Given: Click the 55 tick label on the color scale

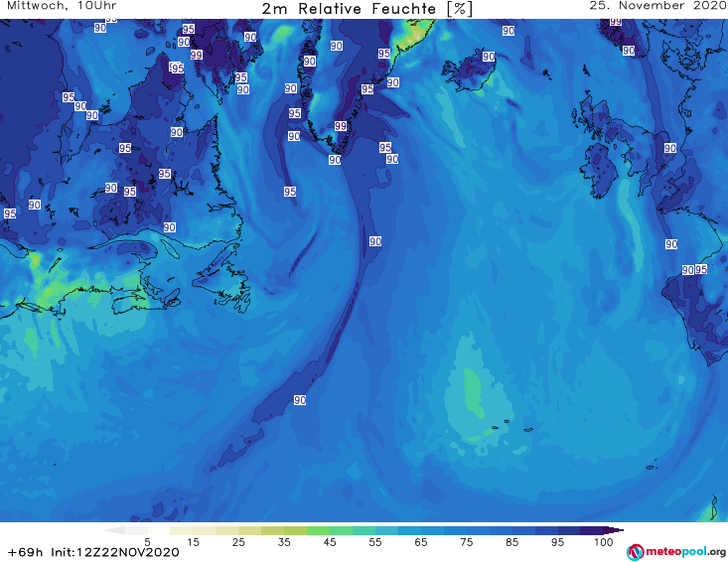Looking at the screenshot, I should click(375, 542).
